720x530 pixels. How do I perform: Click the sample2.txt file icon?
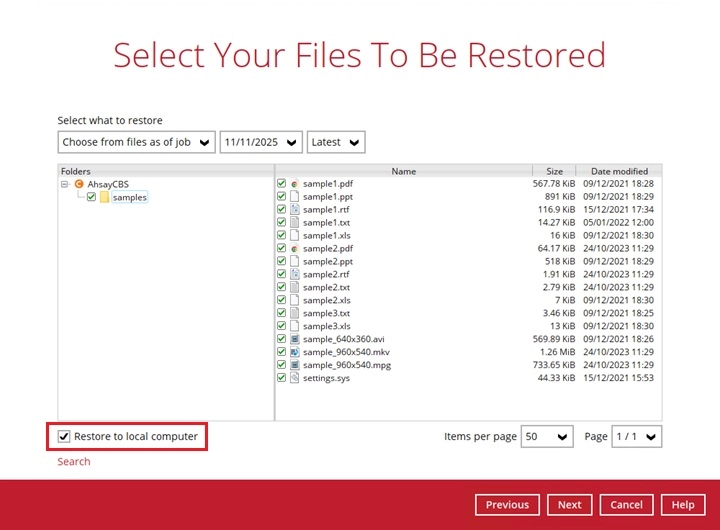[295, 287]
